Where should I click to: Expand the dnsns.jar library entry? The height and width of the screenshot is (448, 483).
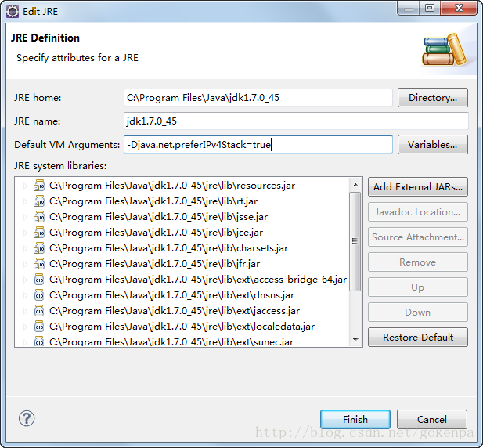click(25, 295)
